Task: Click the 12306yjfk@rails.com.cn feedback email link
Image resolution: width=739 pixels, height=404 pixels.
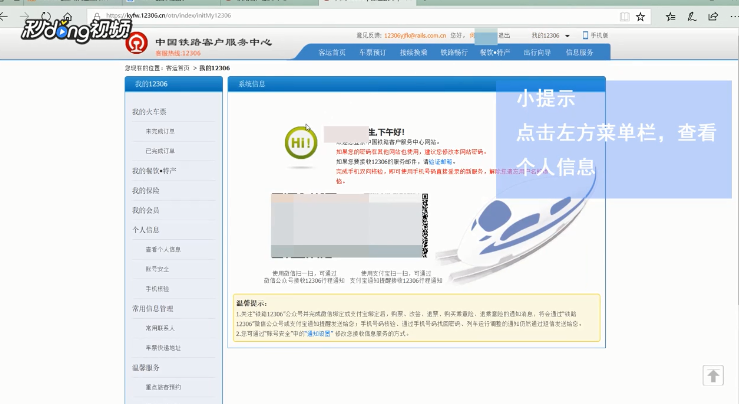Action: coord(415,36)
